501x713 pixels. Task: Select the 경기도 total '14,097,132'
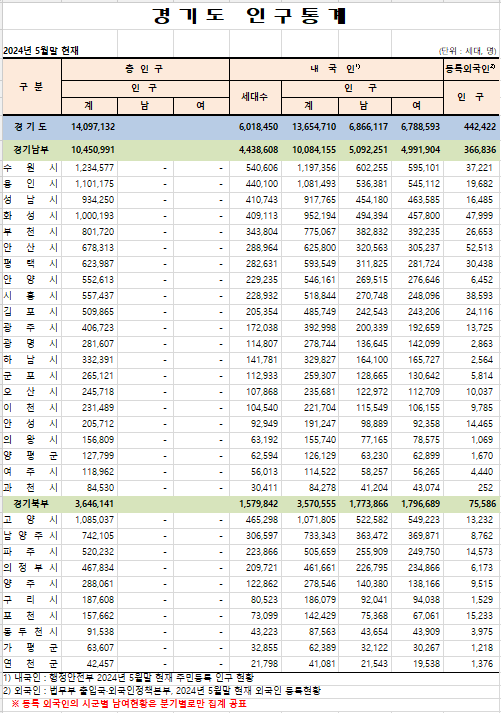click(93, 127)
